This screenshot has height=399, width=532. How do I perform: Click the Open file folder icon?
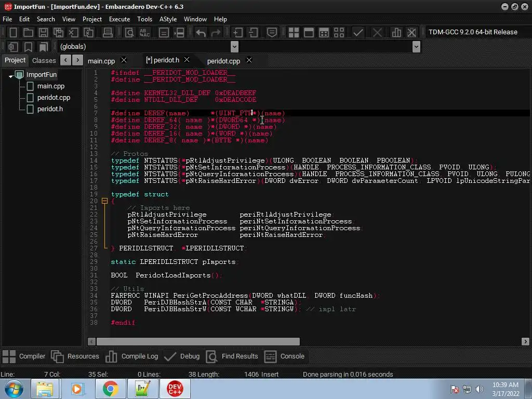point(28,33)
